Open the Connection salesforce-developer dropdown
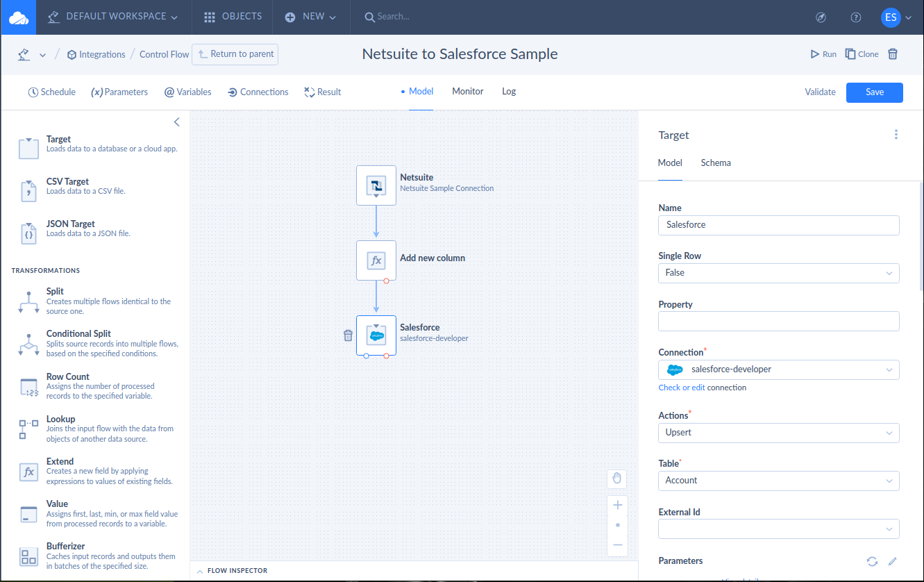 pyautogui.click(x=778, y=369)
